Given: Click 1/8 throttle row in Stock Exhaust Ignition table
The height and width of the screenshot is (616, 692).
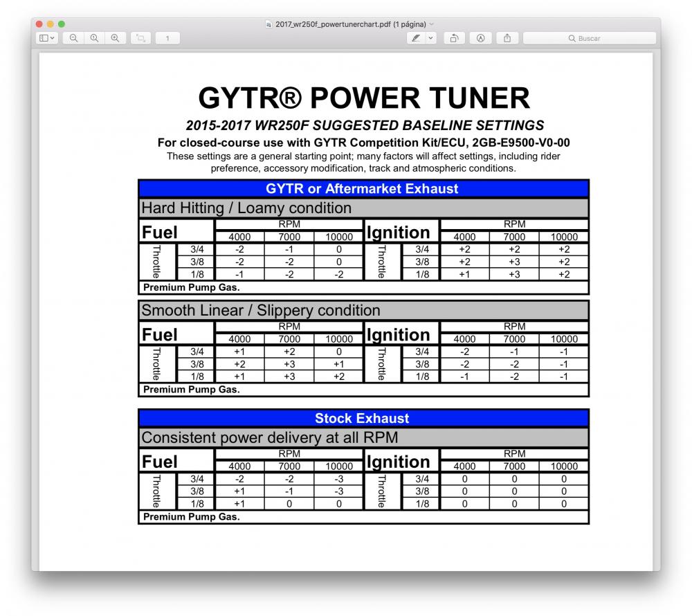Looking at the screenshot, I should pyautogui.click(x=422, y=503).
